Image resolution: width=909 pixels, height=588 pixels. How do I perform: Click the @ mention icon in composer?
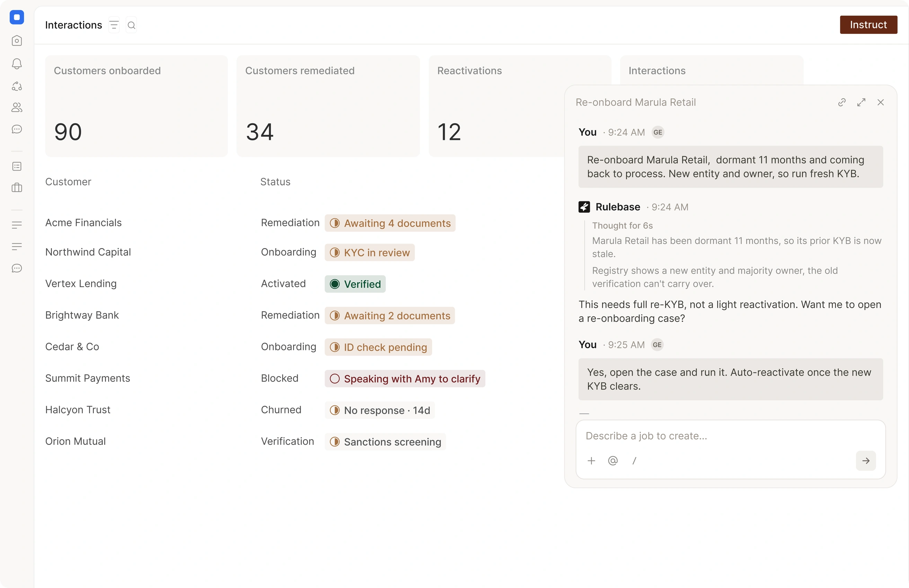click(x=613, y=460)
